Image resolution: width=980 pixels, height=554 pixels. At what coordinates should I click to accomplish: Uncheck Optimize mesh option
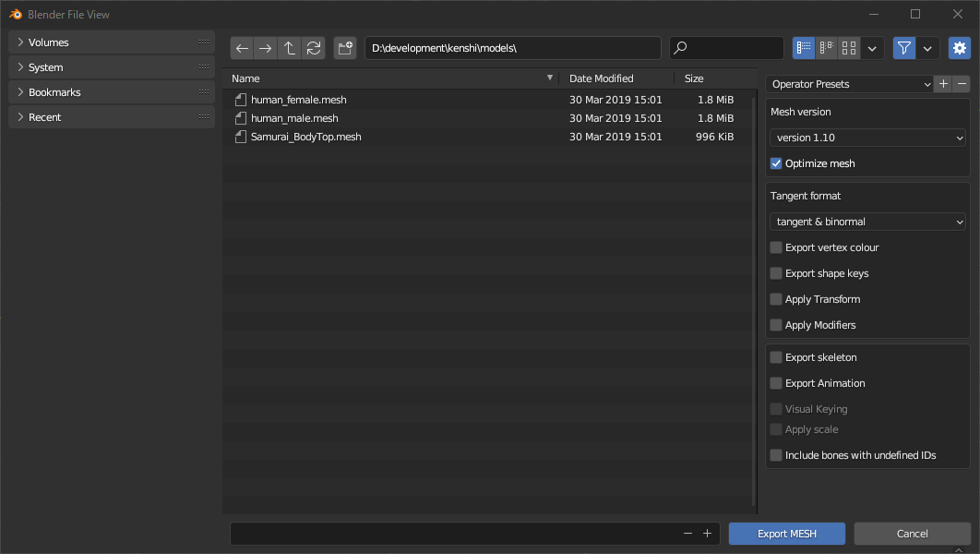(x=776, y=163)
